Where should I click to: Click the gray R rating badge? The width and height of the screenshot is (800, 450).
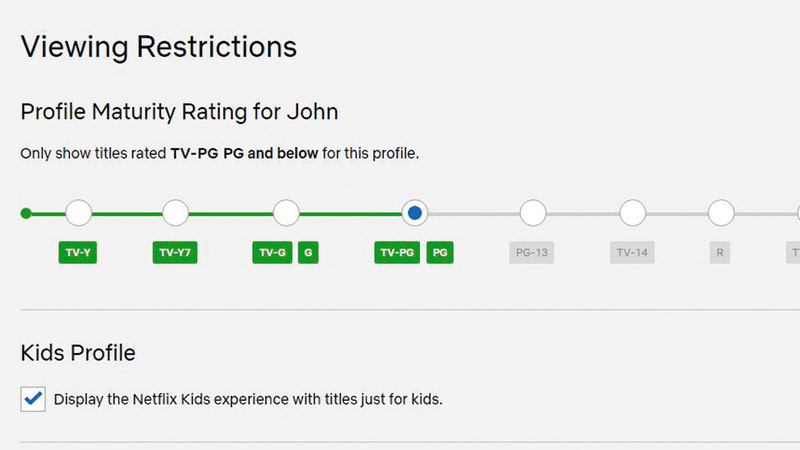pyautogui.click(x=719, y=253)
